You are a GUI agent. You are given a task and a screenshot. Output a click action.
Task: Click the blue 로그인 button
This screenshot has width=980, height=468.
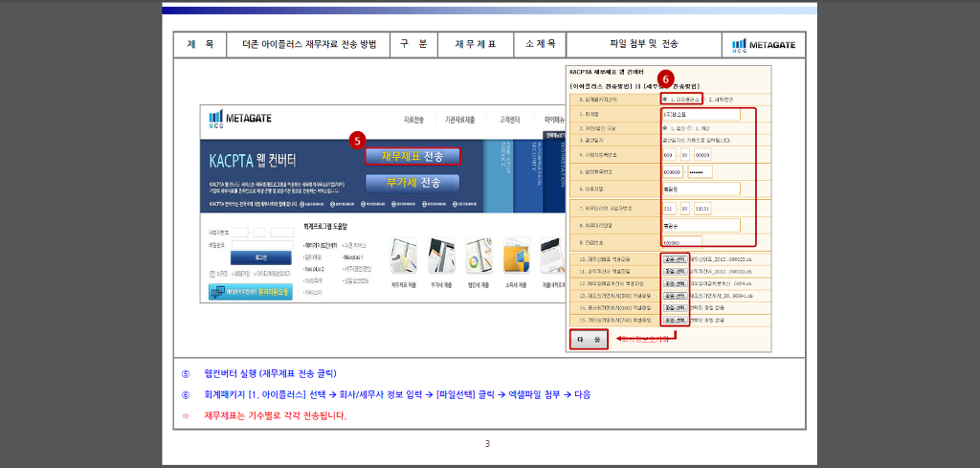[260, 258]
